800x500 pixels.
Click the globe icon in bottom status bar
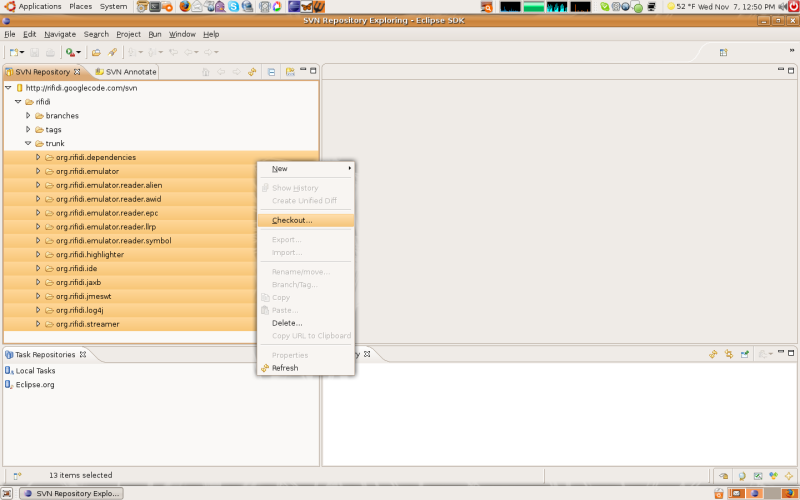(x=742, y=476)
